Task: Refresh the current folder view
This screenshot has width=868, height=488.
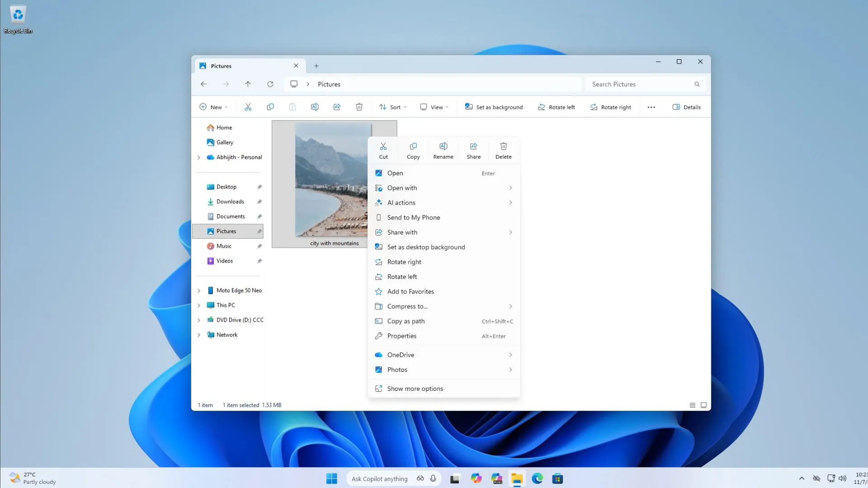Action: click(x=270, y=84)
